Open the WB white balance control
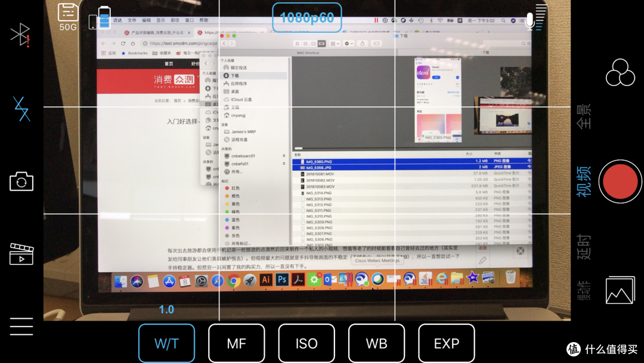Image resolution: width=644 pixels, height=363 pixels. tap(377, 343)
